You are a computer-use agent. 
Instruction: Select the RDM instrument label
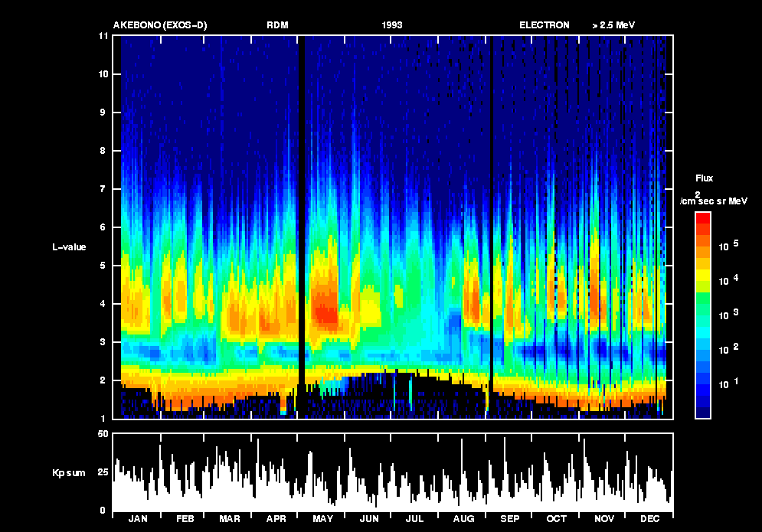[x=277, y=25]
